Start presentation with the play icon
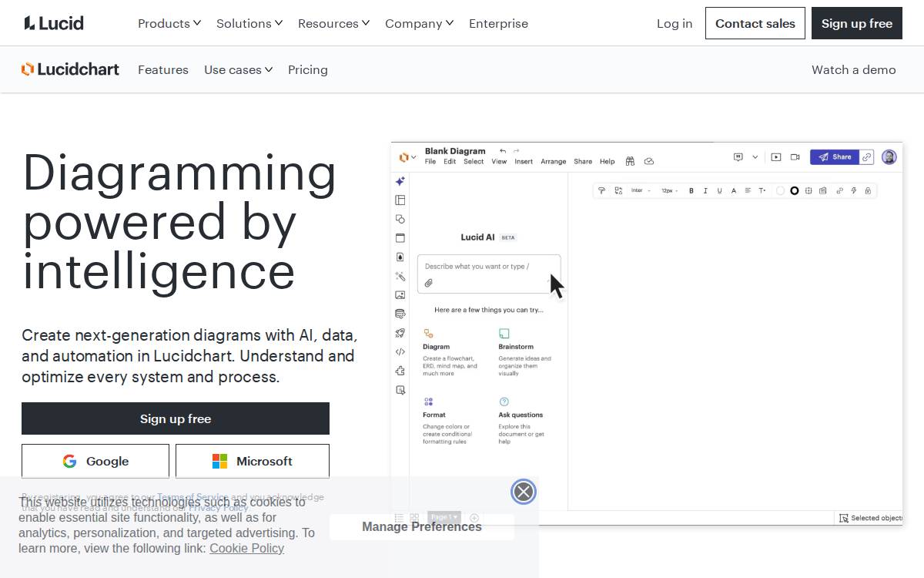The image size is (924, 578). click(x=776, y=157)
